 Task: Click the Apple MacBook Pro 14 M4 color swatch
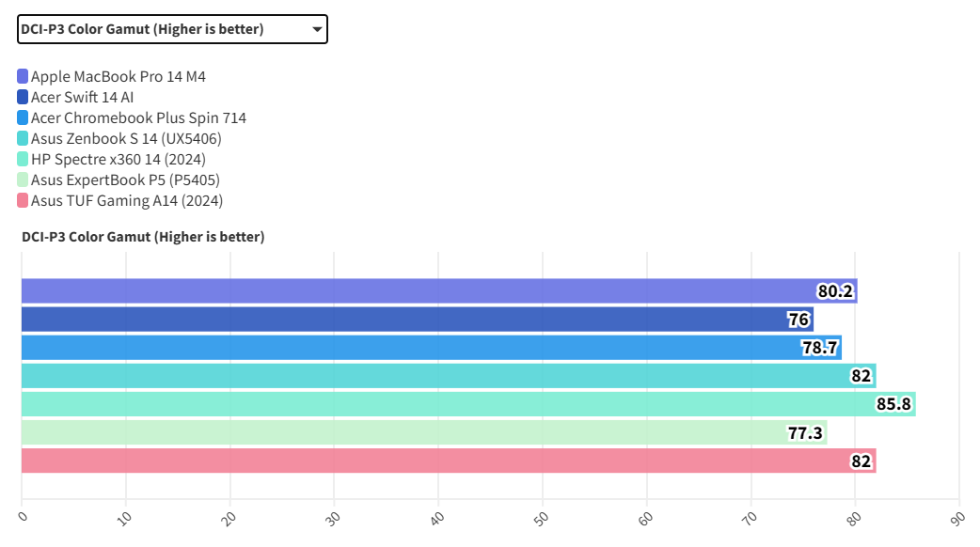(23, 76)
